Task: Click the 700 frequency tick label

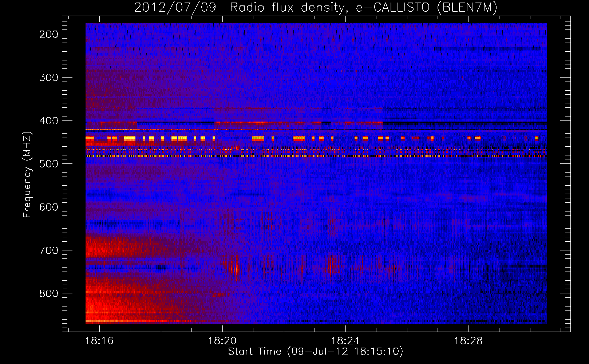Action: (x=49, y=250)
